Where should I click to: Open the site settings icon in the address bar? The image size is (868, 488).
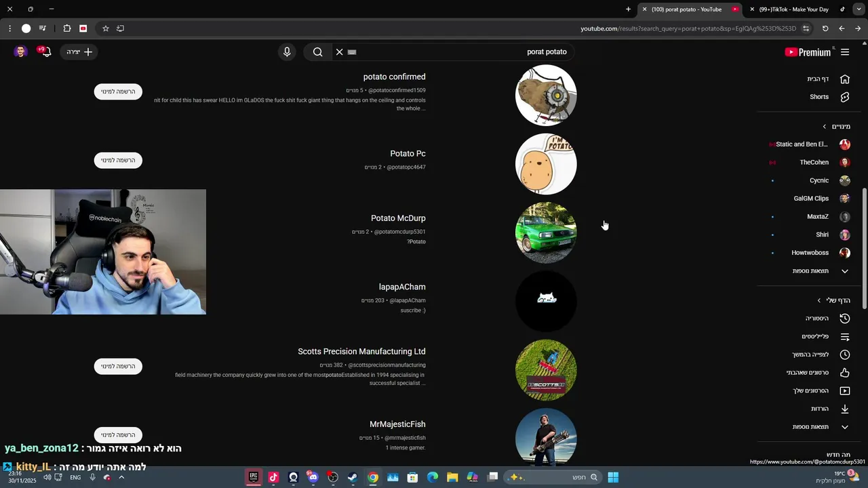pos(806,28)
